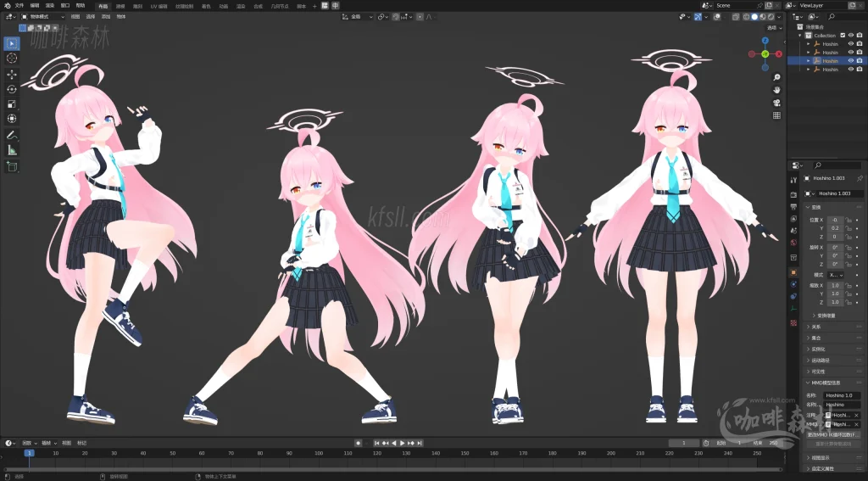Open the shading options dropdown arrow
The image size is (868, 481).
[x=780, y=17]
